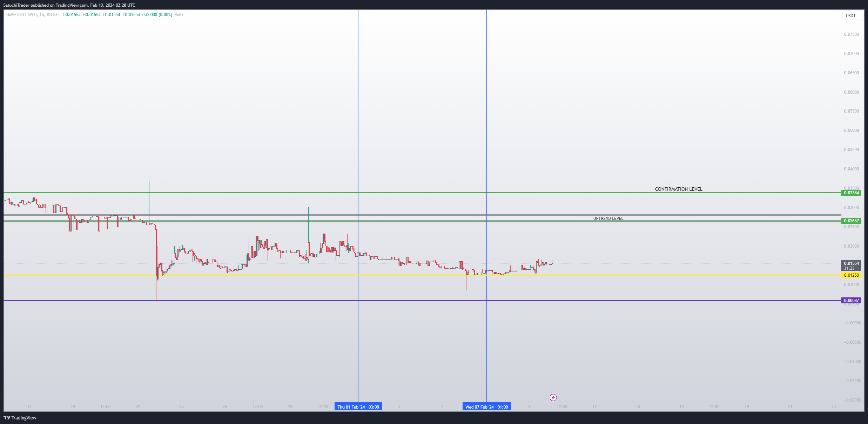
Task: Click the 0.05000 price axis value
Action: tap(852, 130)
